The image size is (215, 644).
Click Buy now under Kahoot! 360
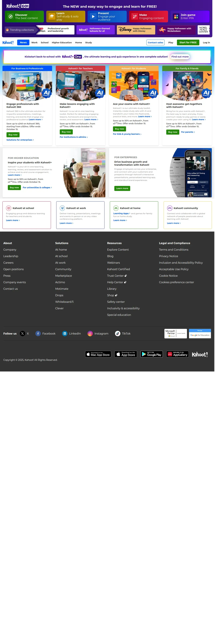13,135
